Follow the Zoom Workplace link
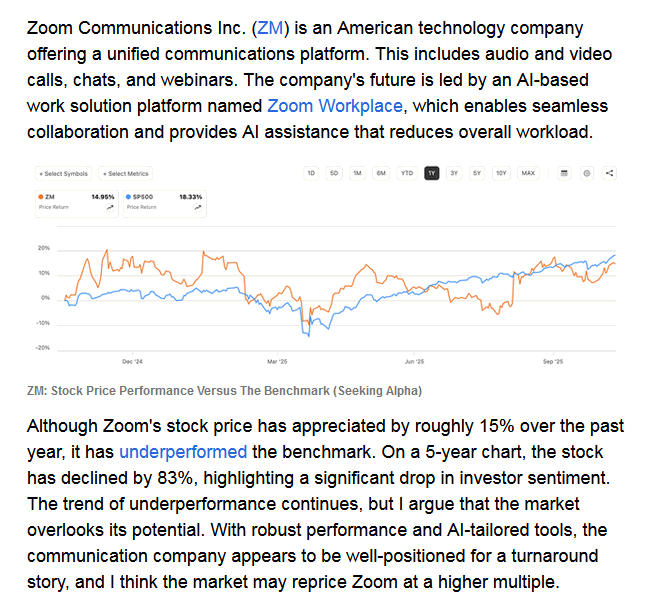Viewport: 669px width, 601px height. pyautogui.click(x=333, y=106)
